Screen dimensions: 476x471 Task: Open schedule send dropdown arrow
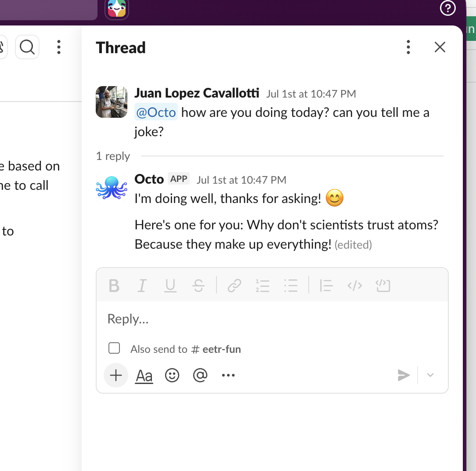[430, 375]
